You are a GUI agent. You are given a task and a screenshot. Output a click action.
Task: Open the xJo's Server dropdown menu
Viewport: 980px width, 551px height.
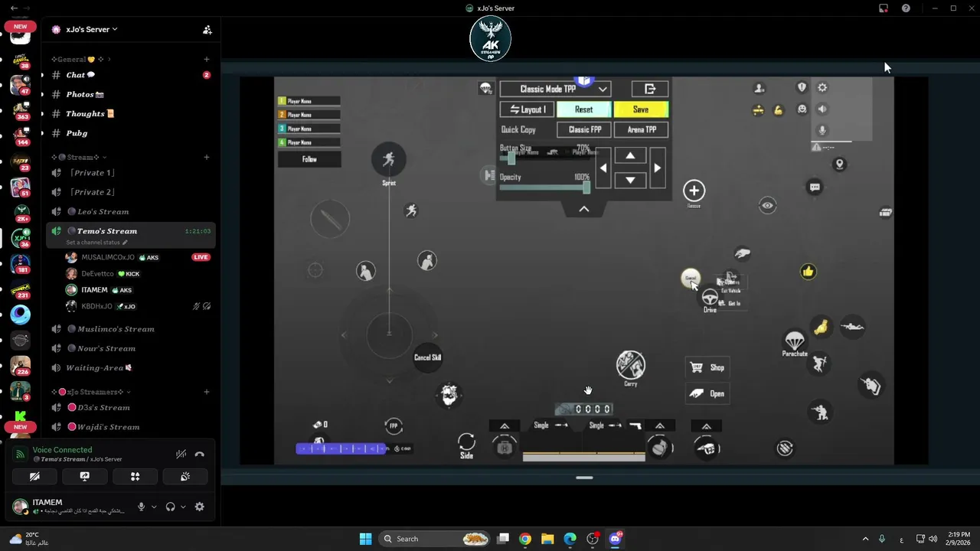click(91, 29)
